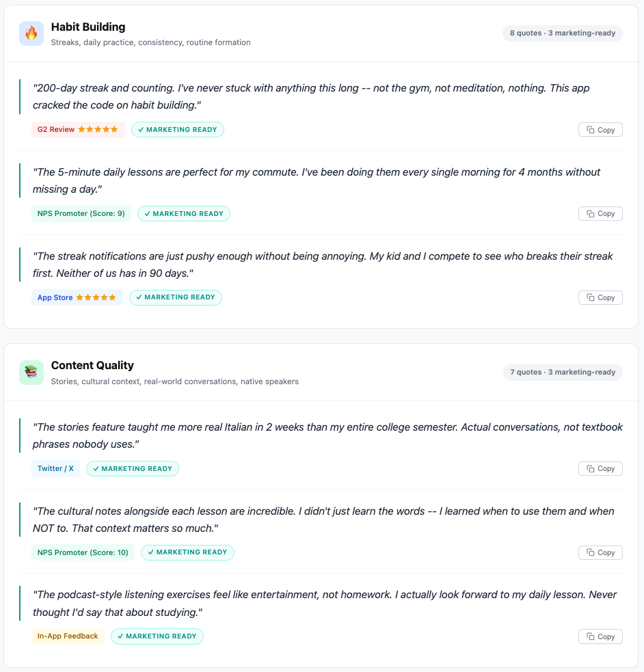
Task: Click Marketing Ready badge beside Twitter tag
Action: (133, 469)
